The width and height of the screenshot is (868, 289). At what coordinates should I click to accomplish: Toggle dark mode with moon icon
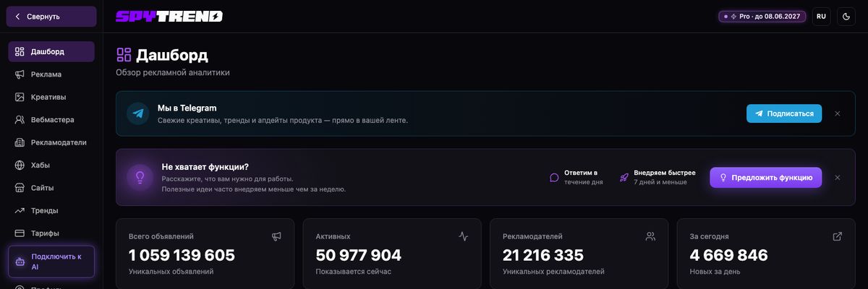(x=846, y=16)
